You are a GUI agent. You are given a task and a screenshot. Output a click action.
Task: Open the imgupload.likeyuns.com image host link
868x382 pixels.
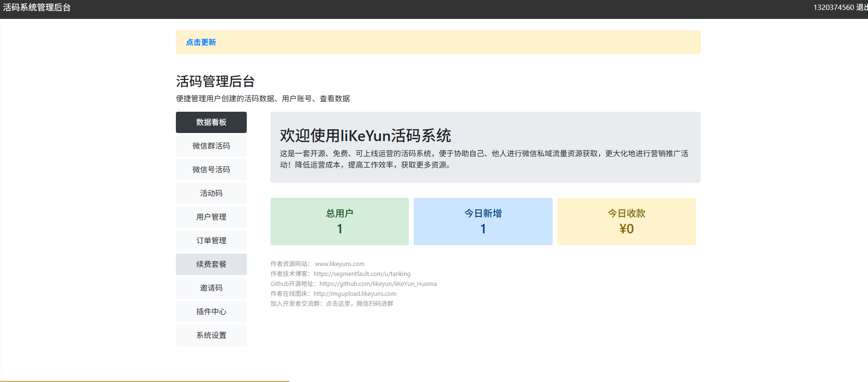coord(355,294)
